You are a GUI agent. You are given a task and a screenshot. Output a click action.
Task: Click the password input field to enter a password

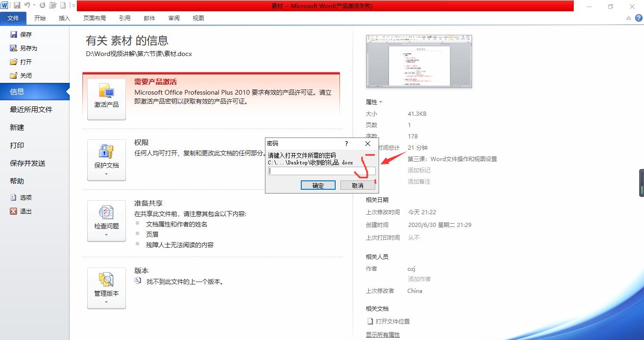pos(322,171)
